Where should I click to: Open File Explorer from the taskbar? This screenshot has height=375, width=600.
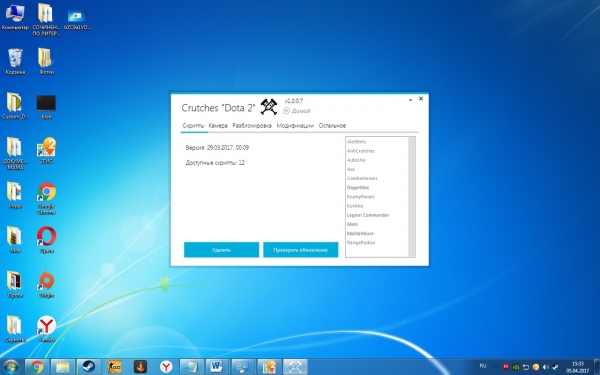coord(63,367)
